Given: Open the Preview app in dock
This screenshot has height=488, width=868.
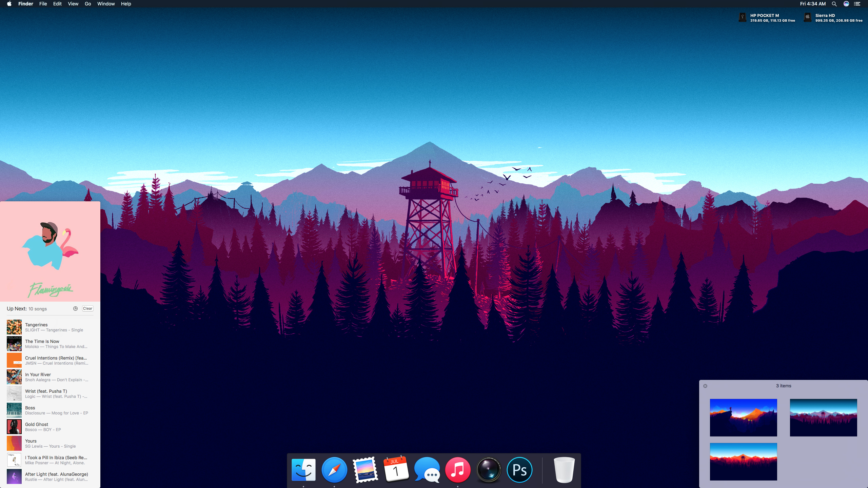Looking at the screenshot, I should pyautogui.click(x=365, y=470).
